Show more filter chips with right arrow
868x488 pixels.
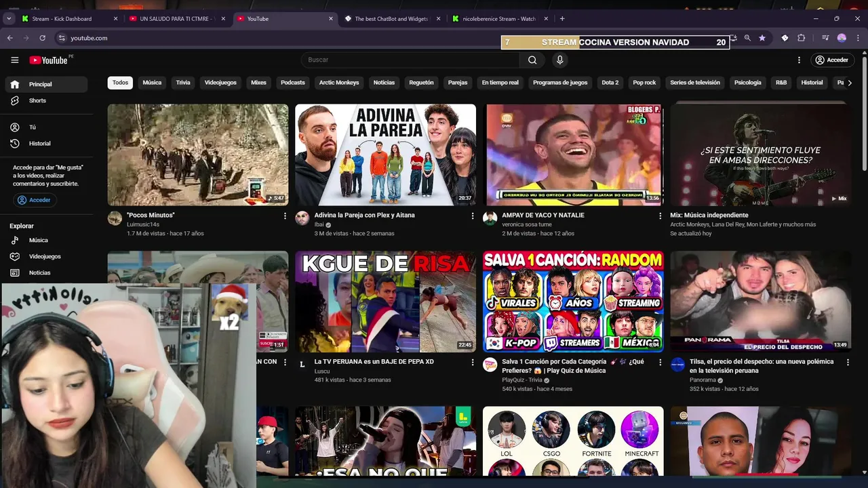click(x=850, y=83)
